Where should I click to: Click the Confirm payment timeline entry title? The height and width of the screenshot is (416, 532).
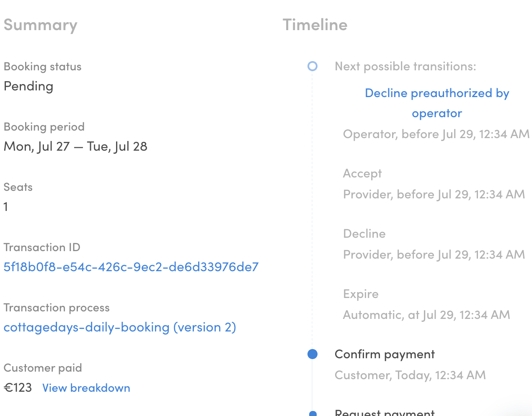pos(385,354)
